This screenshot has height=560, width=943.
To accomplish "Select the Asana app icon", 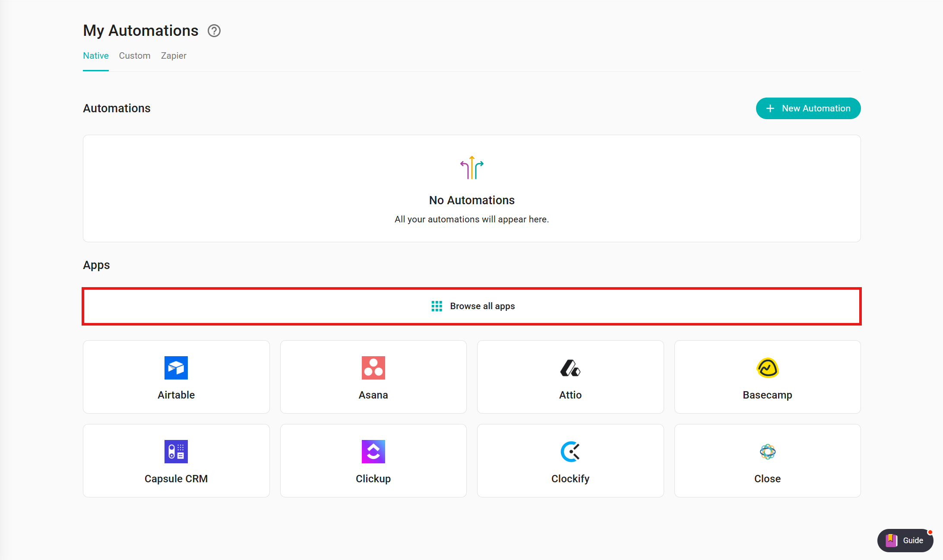I will pyautogui.click(x=373, y=368).
